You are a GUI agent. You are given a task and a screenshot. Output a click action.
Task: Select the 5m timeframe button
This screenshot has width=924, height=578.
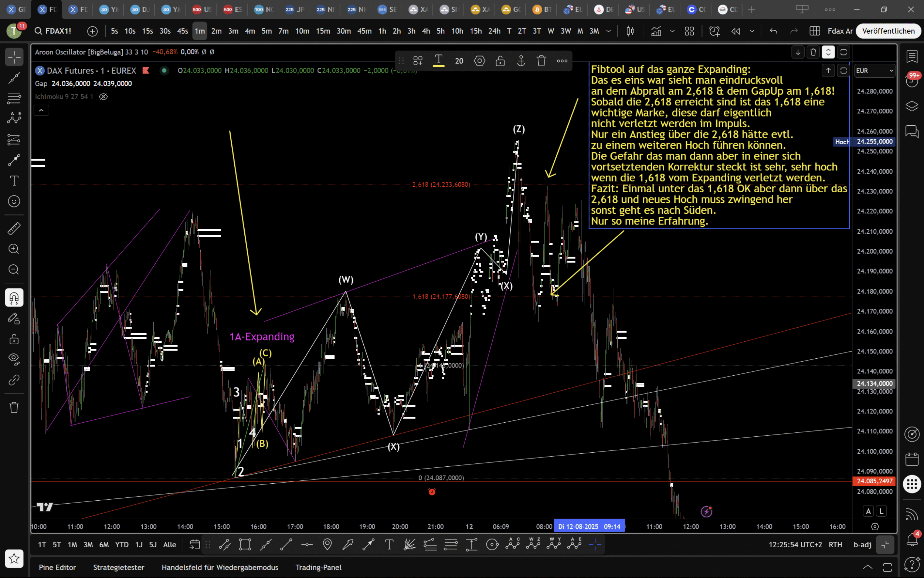[266, 31]
